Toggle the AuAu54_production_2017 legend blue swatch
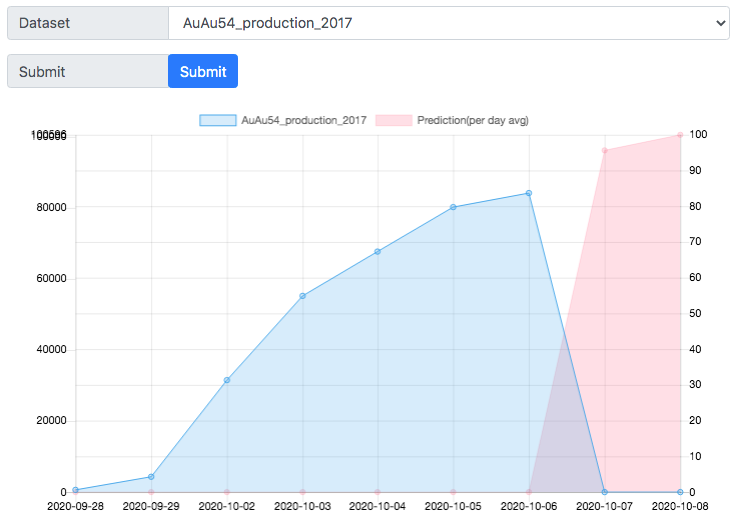 tap(218, 120)
